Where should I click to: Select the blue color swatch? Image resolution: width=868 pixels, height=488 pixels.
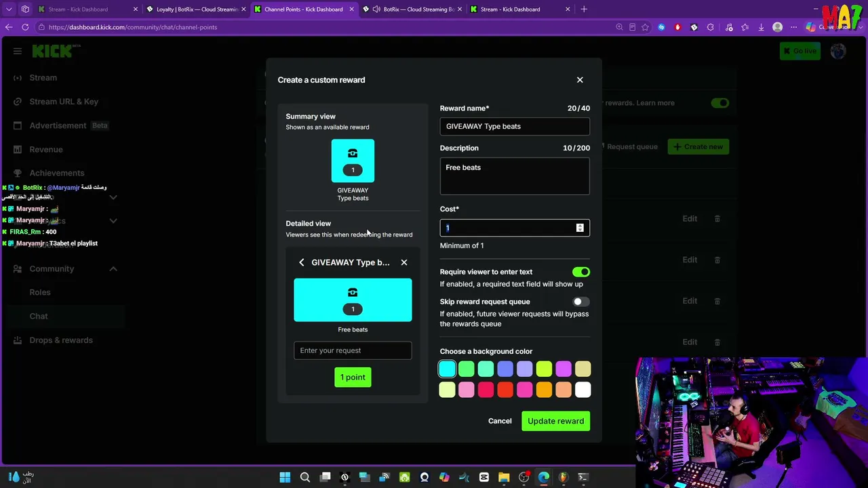tap(505, 369)
